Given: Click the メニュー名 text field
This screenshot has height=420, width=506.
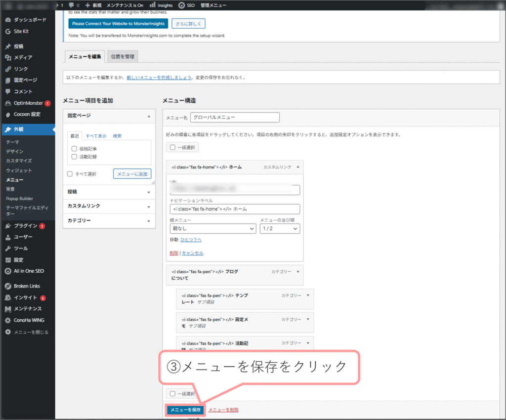Looking at the screenshot, I should 235,118.
